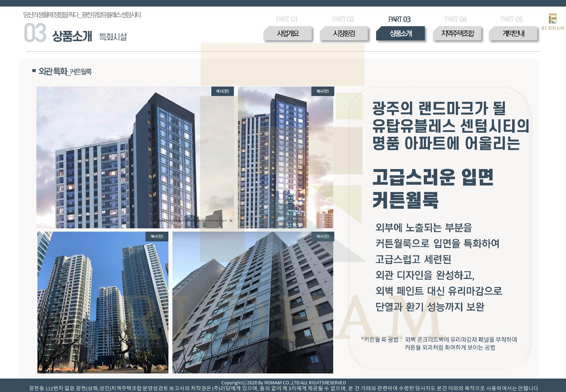
Task: Click 예시(안) tag on blue-sky towers photo
Action: click(157, 236)
